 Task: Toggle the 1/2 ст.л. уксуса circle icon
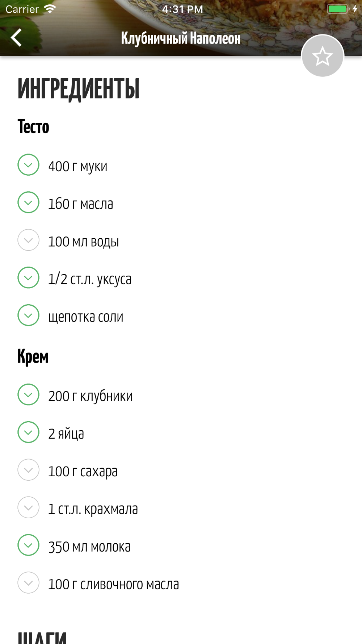coord(28,278)
